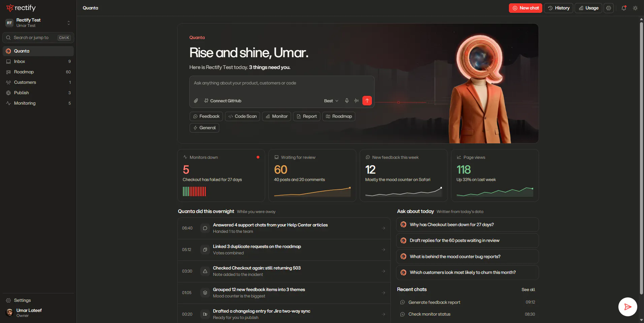Open Monitoring in sidebar
Viewport: 644px width, 323px height.
coord(38,103)
